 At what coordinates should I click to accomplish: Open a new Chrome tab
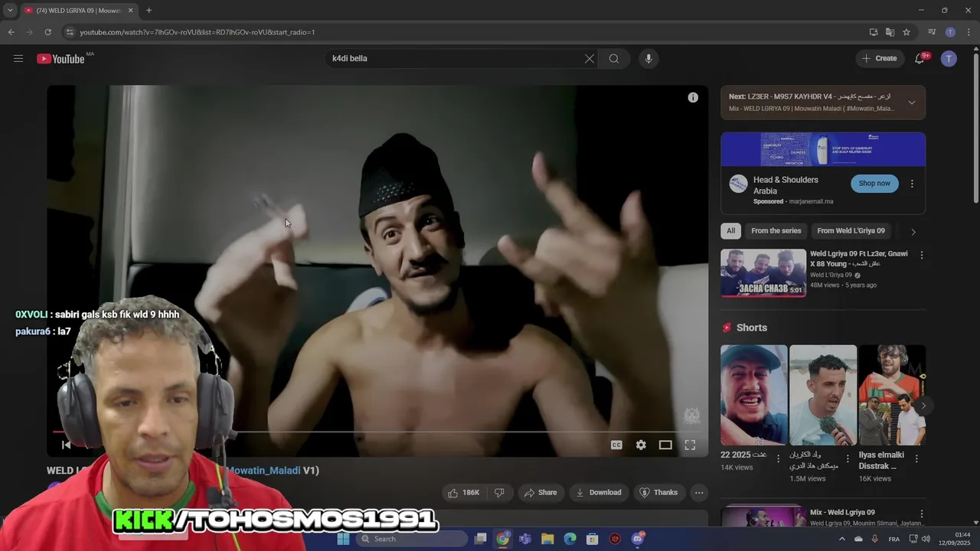click(x=149, y=10)
